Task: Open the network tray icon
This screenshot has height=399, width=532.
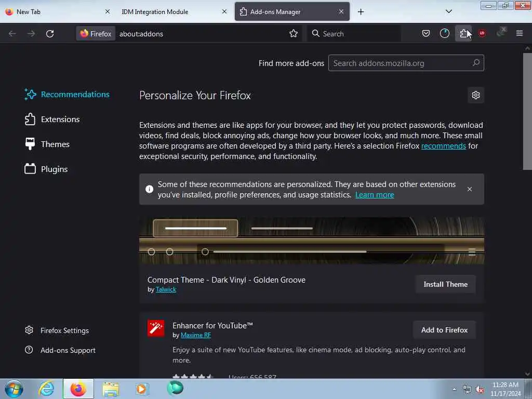Action: [467, 390]
